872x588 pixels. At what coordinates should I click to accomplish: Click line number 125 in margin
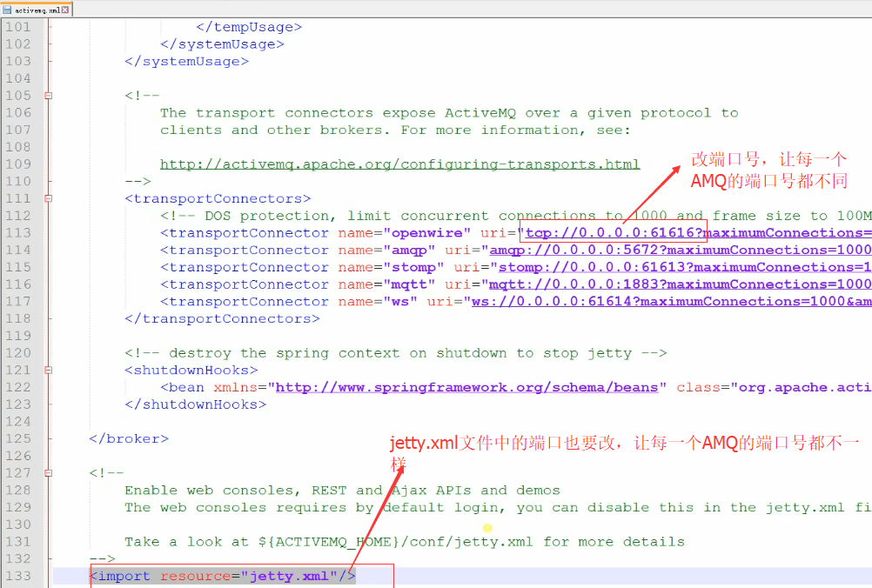[x=18, y=439]
